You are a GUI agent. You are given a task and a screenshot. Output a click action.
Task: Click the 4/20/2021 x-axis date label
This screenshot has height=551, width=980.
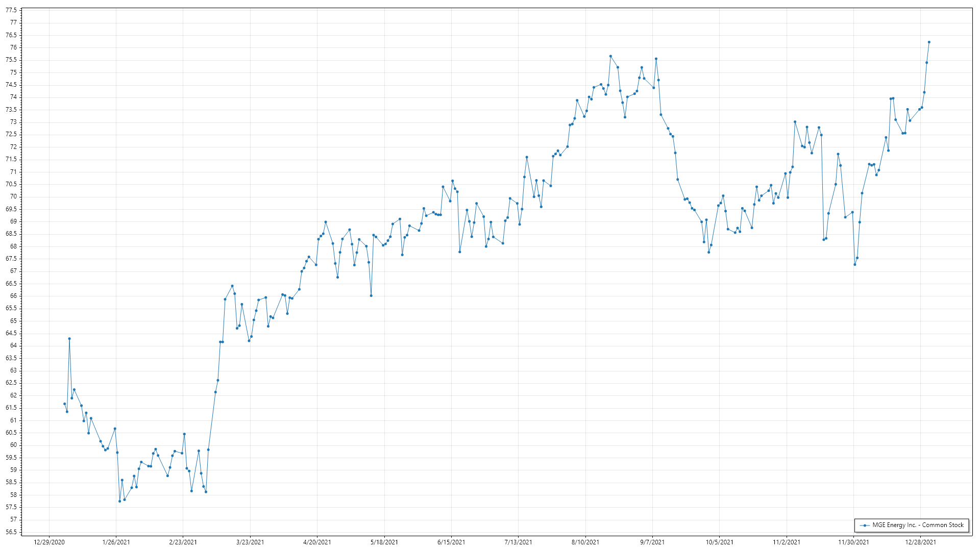pyautogui.click(x=317, y=542)
